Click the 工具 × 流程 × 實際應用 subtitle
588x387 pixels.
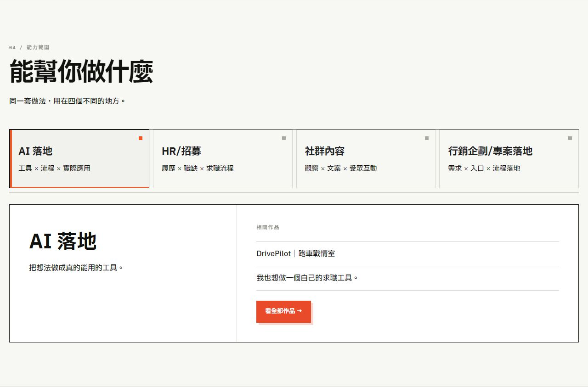click(55, 168)
